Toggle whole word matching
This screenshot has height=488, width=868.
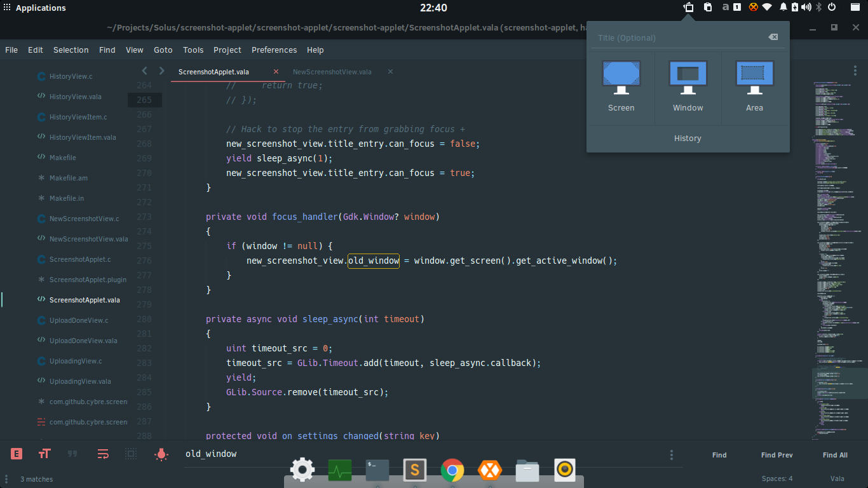coord(72,454)
